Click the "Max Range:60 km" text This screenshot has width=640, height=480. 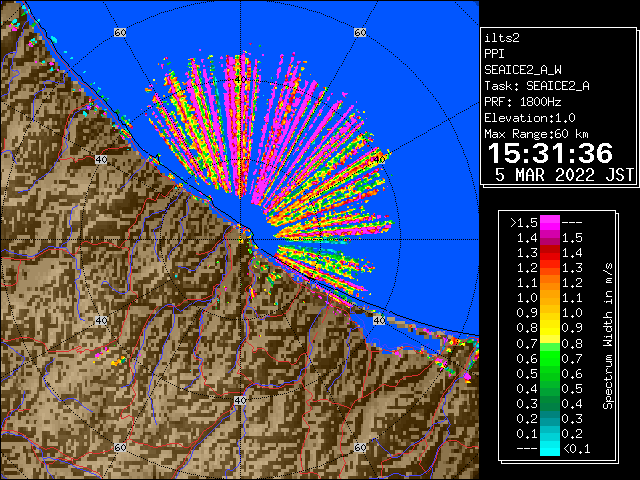point(536,134)
